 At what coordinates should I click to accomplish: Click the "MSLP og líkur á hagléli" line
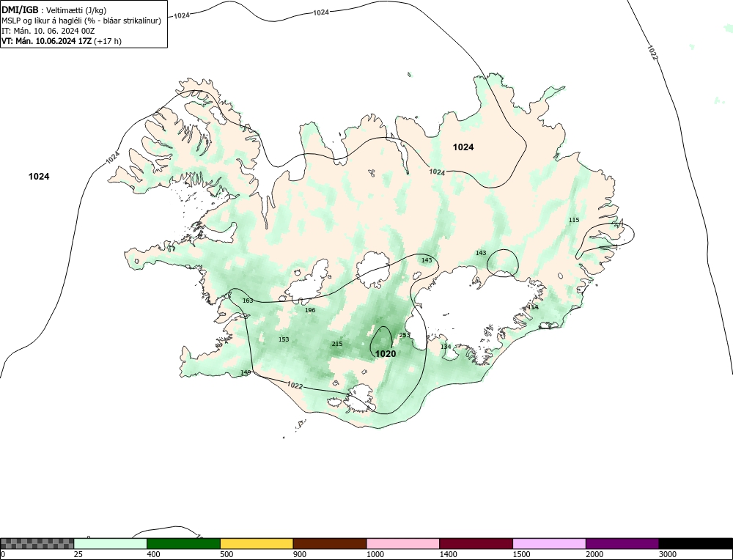[81, 21]
